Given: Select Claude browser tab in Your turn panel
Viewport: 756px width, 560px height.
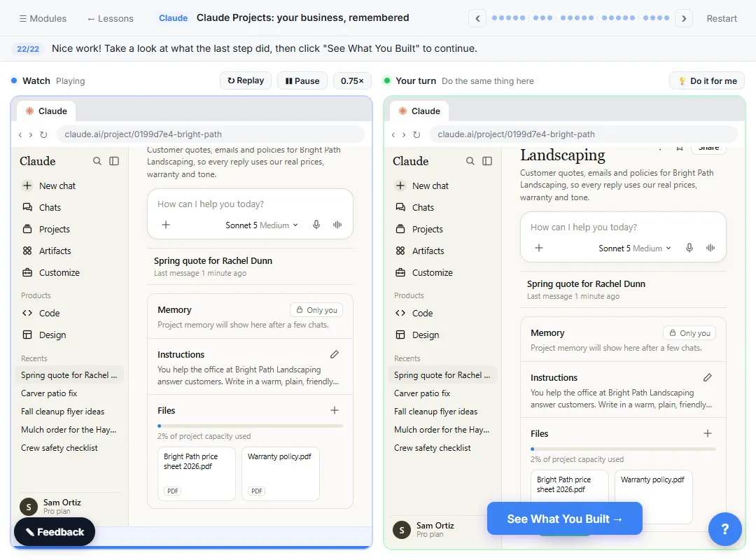Looking at the screenshot, I should tap(419, 111).
